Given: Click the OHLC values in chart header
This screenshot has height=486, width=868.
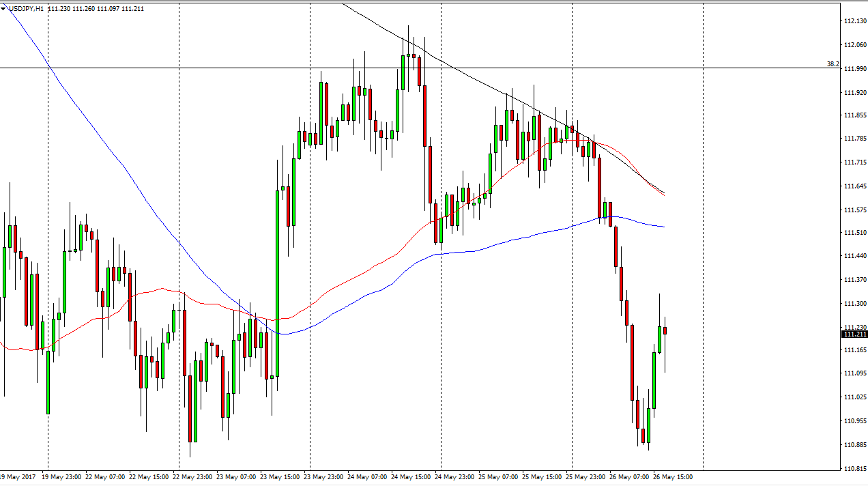Looking at the screenshot, I should pos(96,8).
